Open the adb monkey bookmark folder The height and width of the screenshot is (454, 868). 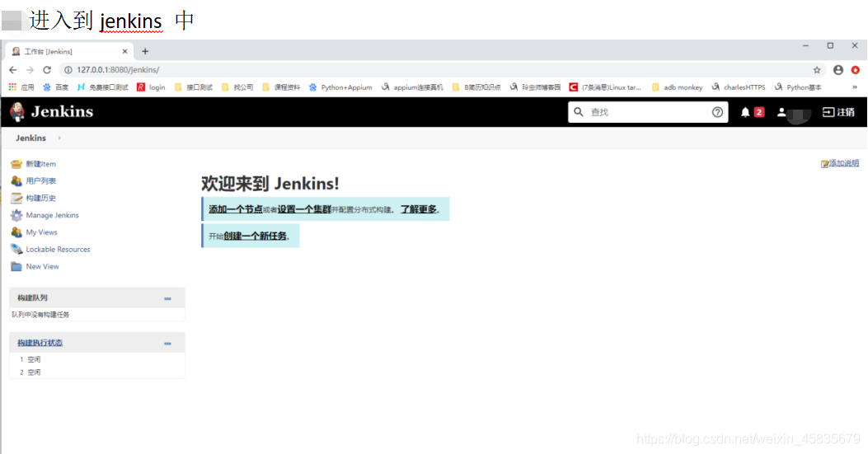click(x=677, y=87)
